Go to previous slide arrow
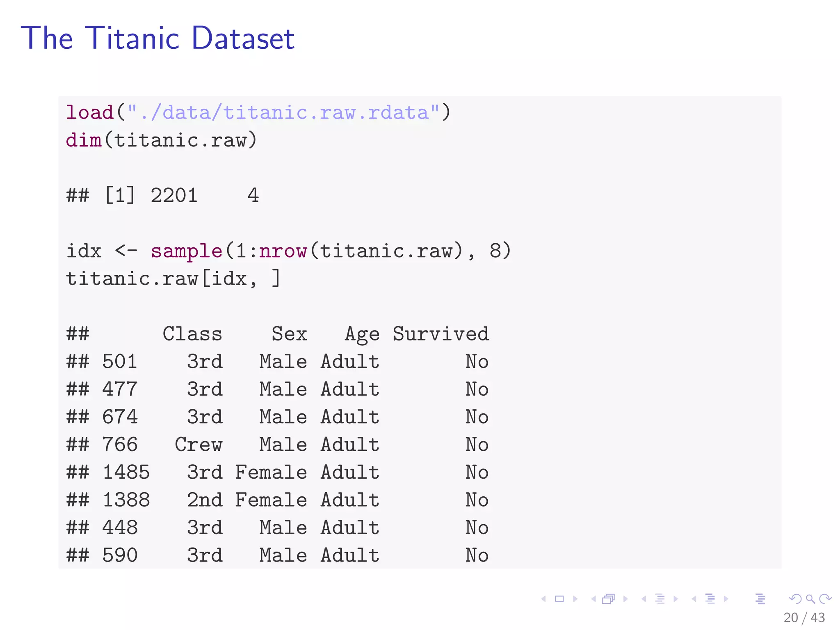Image resolution: width=840 pixels, height=630 pixels. coord(543,599)
